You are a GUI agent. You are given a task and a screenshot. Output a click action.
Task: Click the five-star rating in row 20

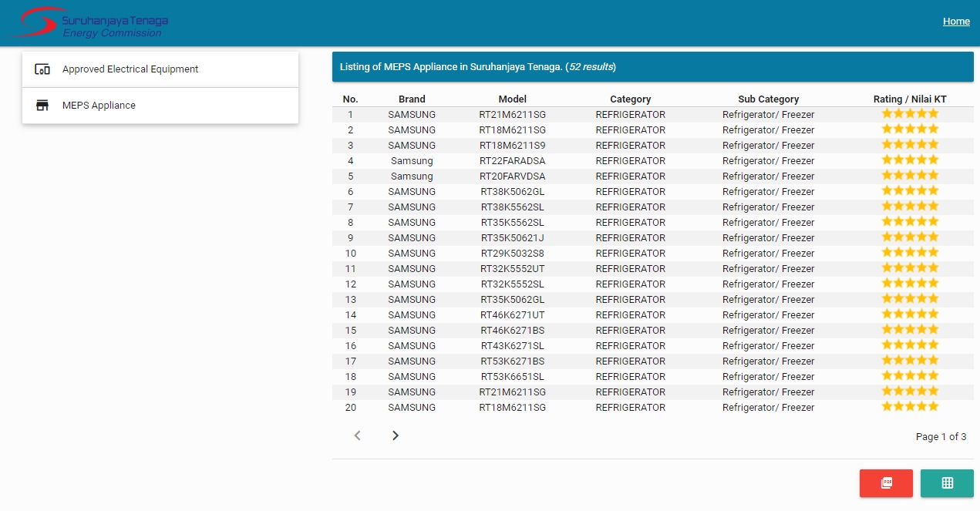tap(910, 407)
